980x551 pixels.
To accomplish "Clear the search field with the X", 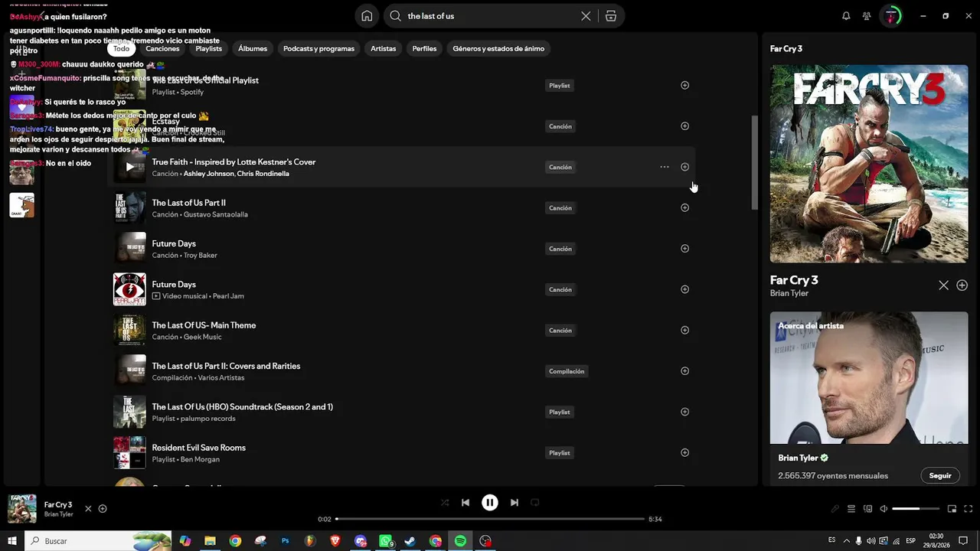I will pyautogui.click(x=586, y=16).
